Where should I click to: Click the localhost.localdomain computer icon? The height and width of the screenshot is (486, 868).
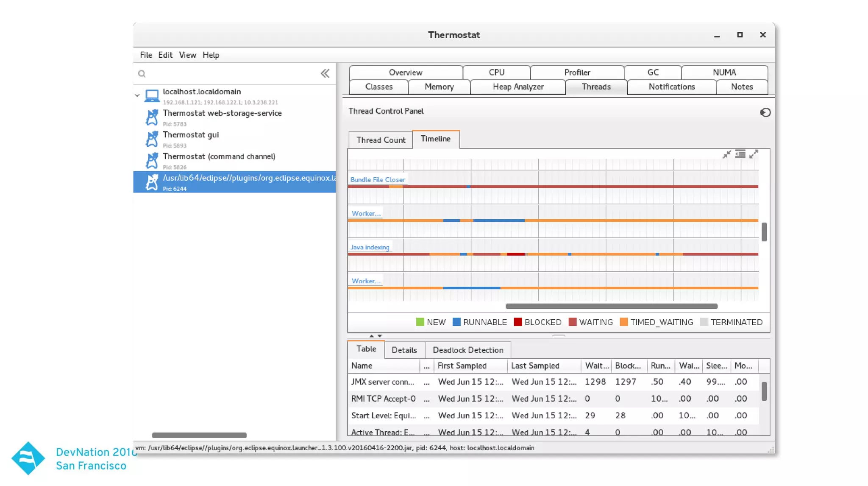click(x=152, y=95)
